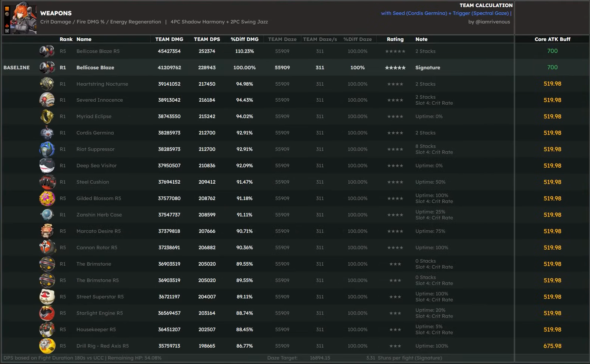This screenshot has height=364, width=590.
Task: Pick the Gilded Blossom R5 weapon icon
Action: click(x=47, y=198)
